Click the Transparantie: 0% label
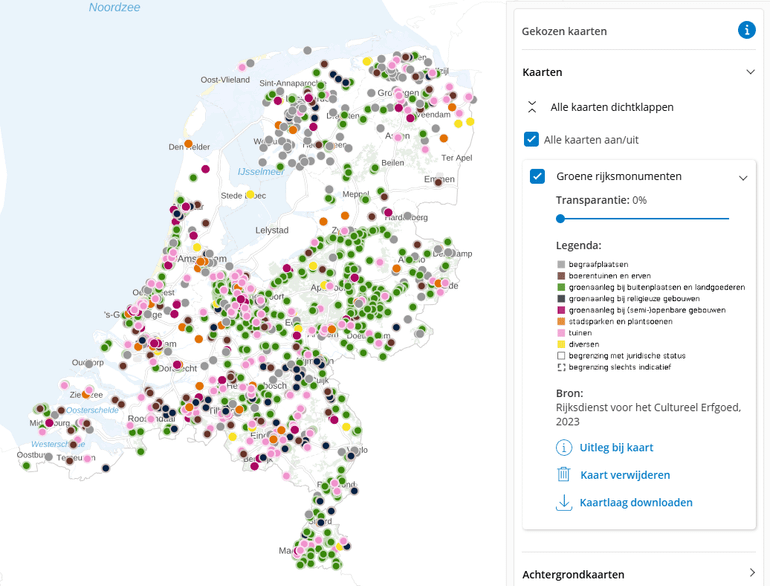Screen dimensions: 770x586 tap(601, 200)
